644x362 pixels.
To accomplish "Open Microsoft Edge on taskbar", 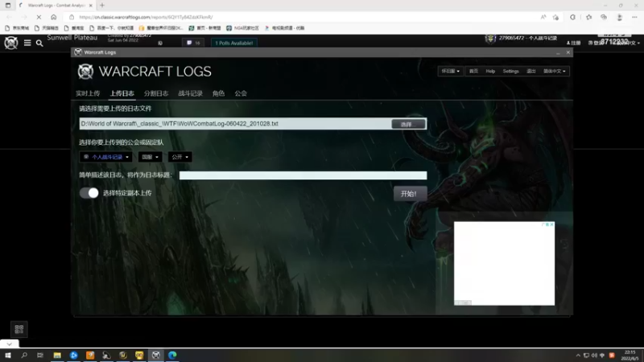I will (x=172, y=355).
